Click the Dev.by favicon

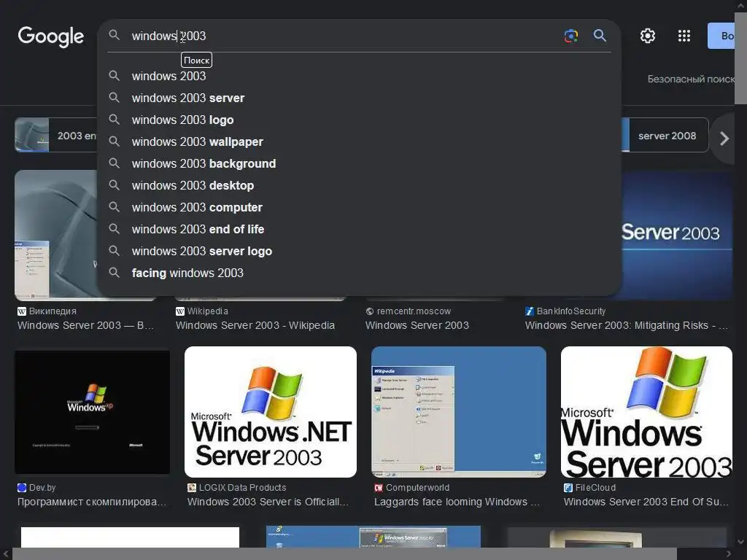click(x=21, y=488)
